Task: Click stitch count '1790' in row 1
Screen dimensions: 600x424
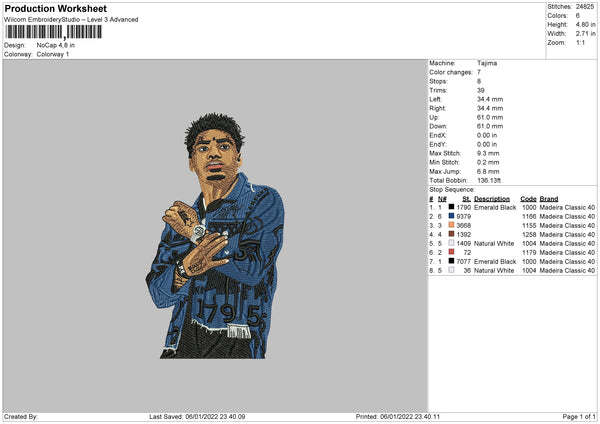Action: 463,207
